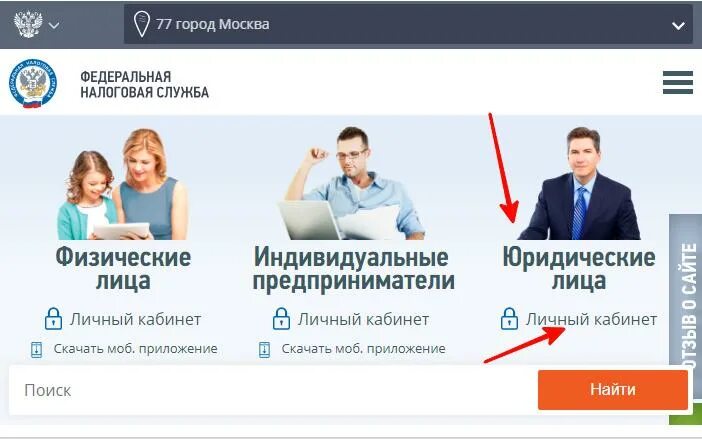Open the Юридические лица section
702x439 pixels.
click(578, 269)
